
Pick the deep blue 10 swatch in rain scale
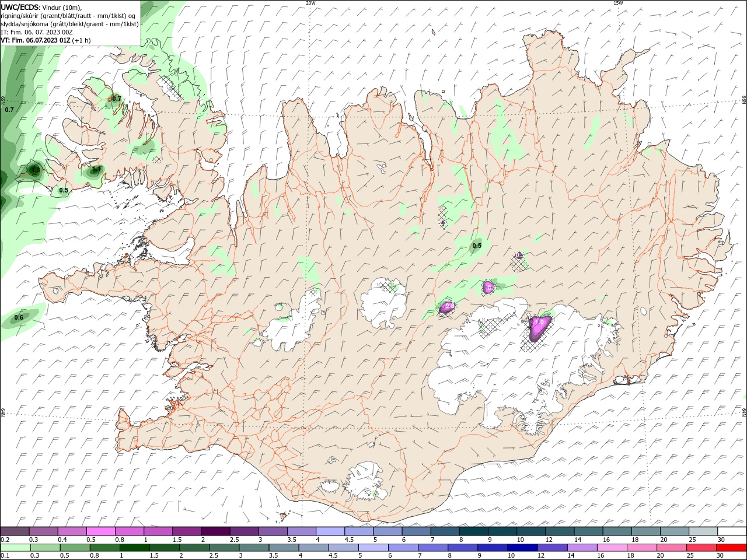coord(522,548)
